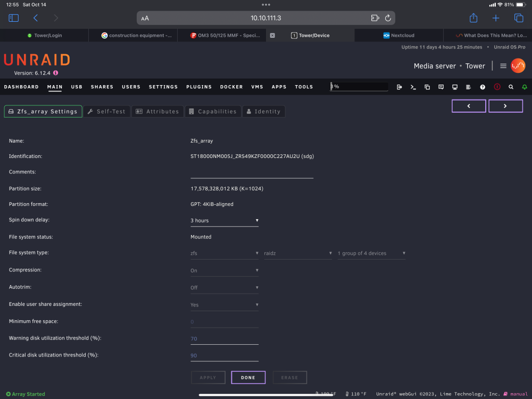Open the web terminal icon
Screen dimensions: 532x399
coord(413,87)
